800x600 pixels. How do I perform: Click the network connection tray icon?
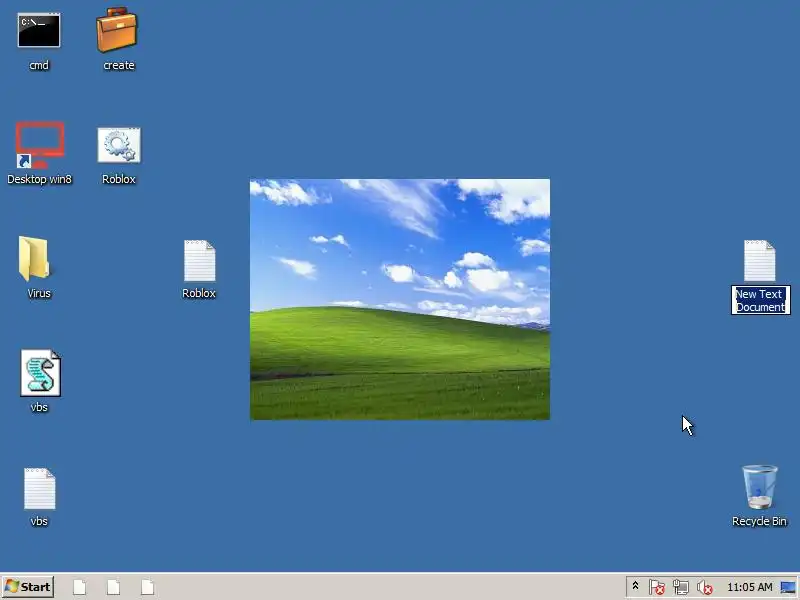point(681,588)
